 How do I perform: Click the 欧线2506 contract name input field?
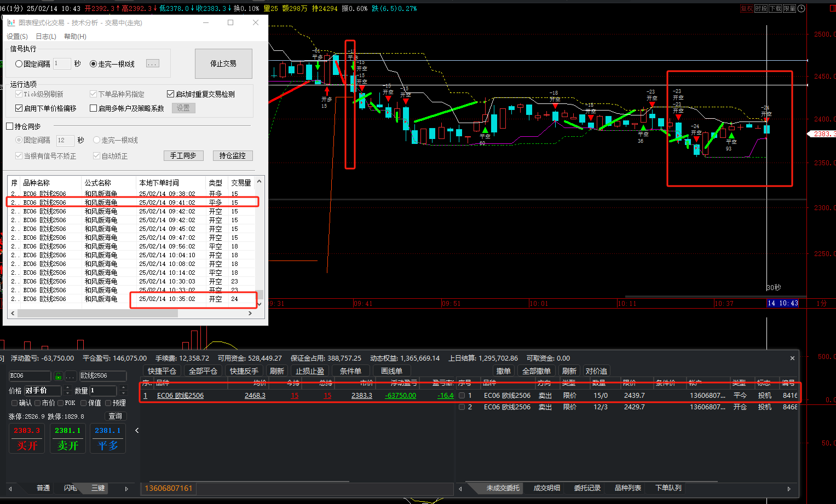[103, 376]
